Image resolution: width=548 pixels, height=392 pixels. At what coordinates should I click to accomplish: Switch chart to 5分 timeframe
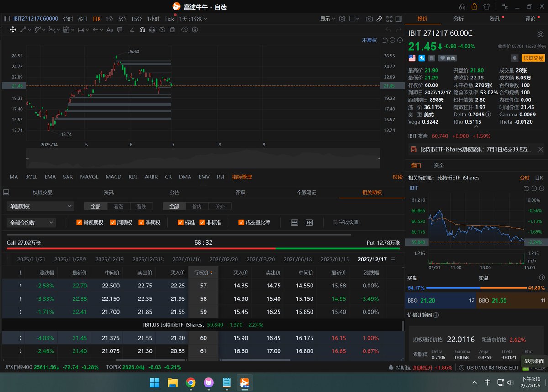122,19
